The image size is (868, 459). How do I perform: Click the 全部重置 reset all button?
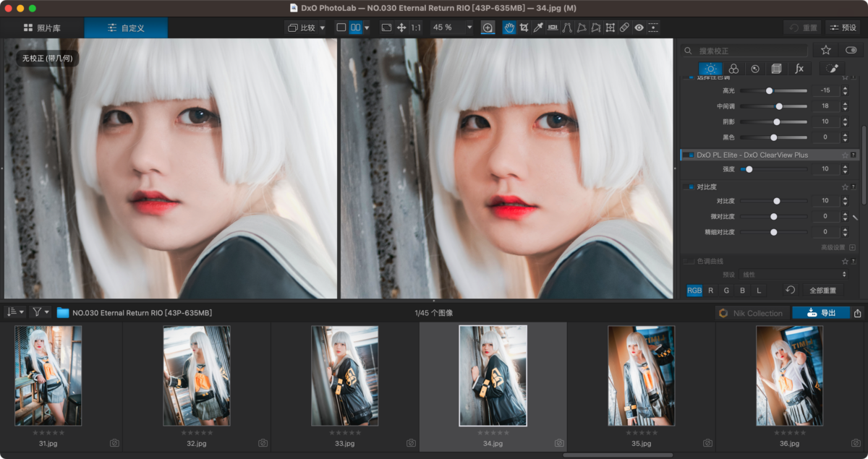pos(822,290)
